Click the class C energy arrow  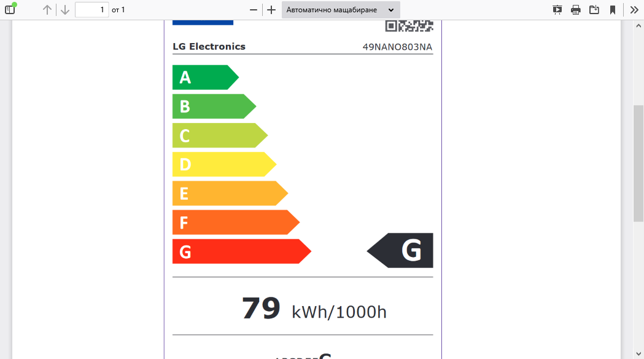coord(220,135)
